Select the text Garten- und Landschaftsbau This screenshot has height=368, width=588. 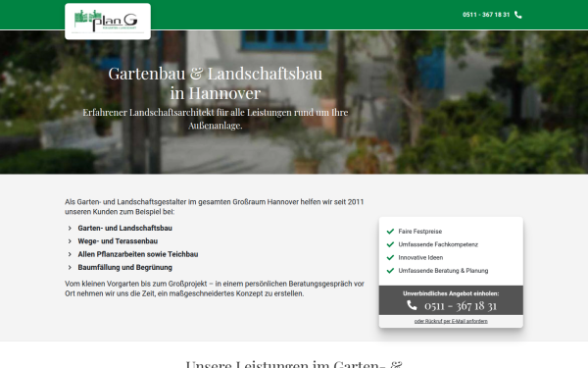124,228
